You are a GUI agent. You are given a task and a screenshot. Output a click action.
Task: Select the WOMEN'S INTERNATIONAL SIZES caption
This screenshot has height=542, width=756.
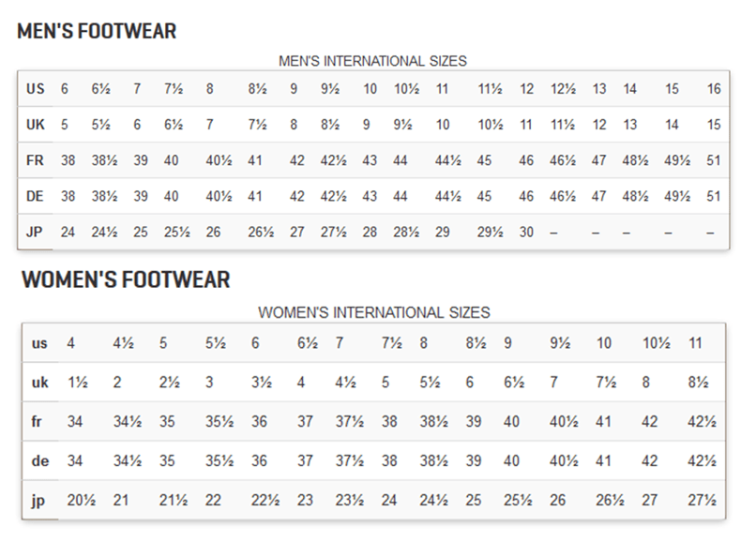(x=373, y=312)
